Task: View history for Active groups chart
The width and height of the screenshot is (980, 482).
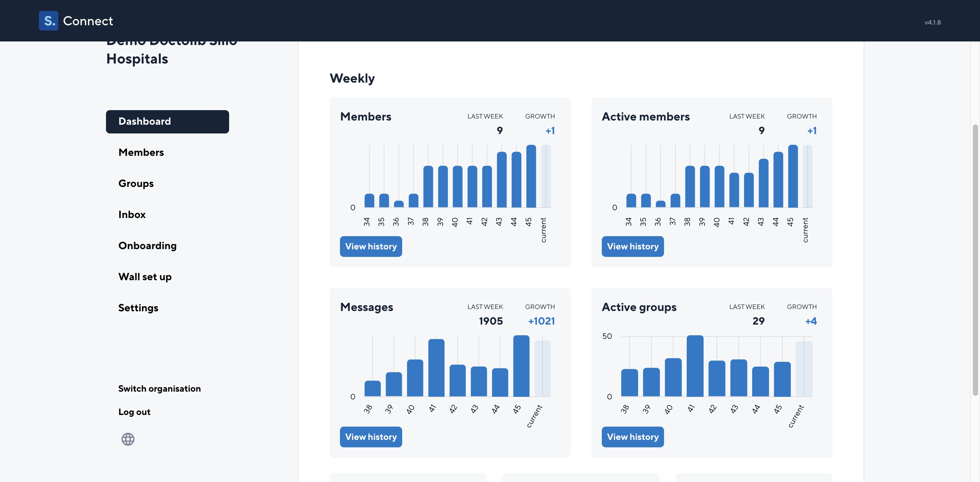Action: pos(632,437)
